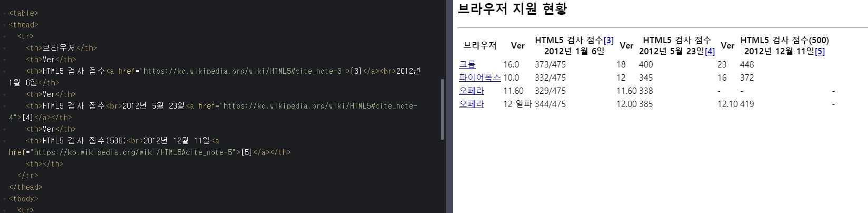Open the 파이어폭스 link

tap(480, 78)
